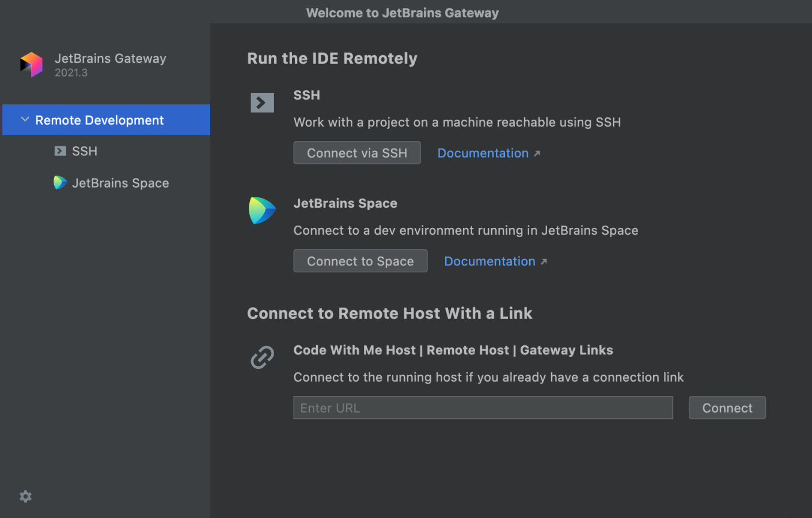Open the SSH Documentation link
The width and height of the screenshot is (812, 518).
pyautogui.click(x=483, y=153)
